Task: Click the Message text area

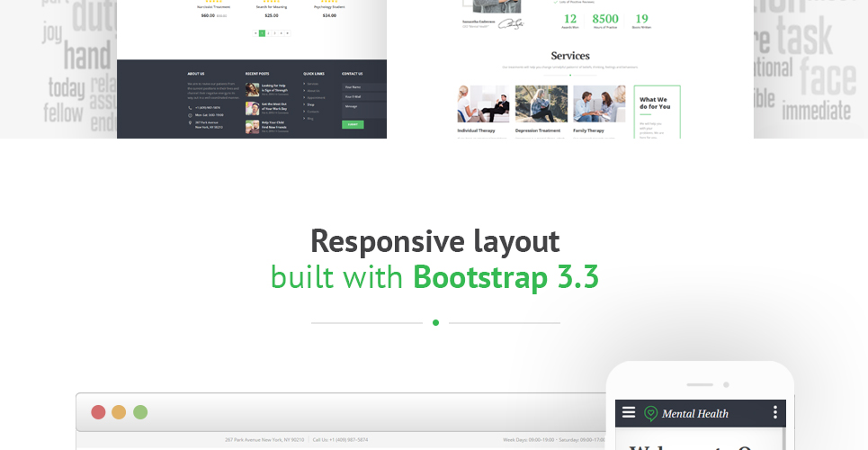Action: pos(364,111)
